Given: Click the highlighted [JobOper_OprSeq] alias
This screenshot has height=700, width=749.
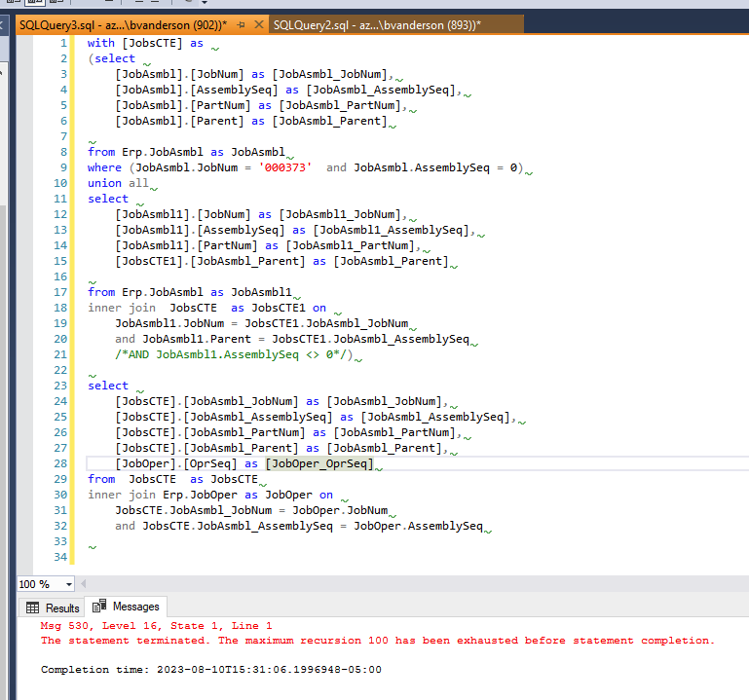Looking at the screenshot, I should (319, 463).
